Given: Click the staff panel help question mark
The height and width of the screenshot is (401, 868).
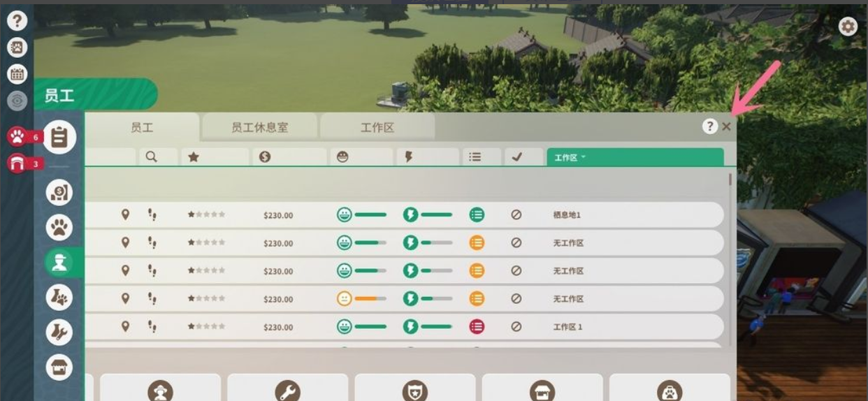Looking at the screenshot, I should click(710, 126).
